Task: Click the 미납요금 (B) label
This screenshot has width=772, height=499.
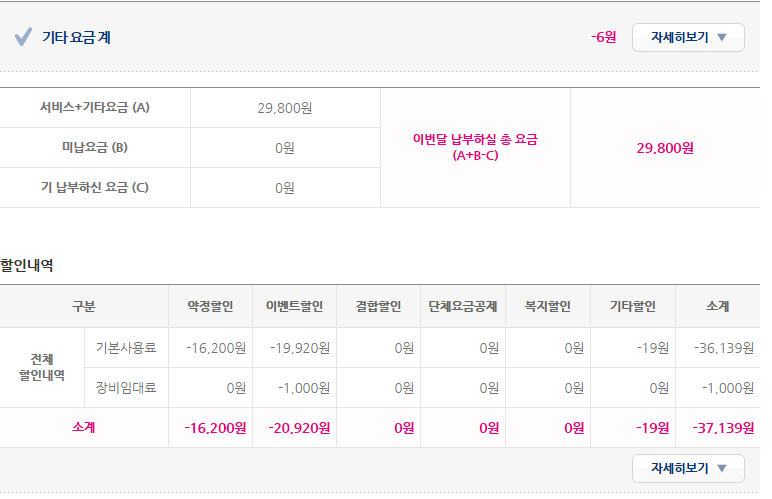Action: 95,148
